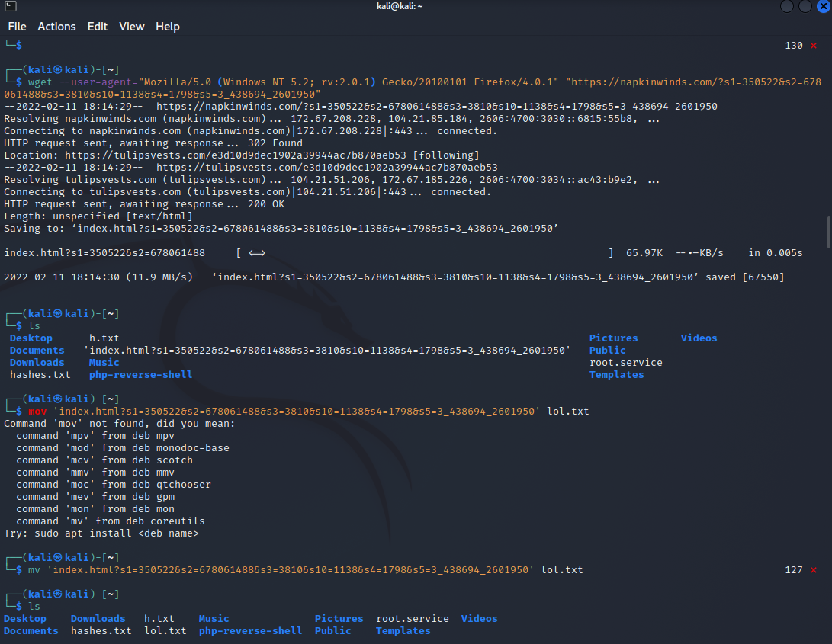Minimize the terminal window
Image resolution: width=832 pixels, height=644 pixels.
pyautogui.click(x=787, y=7)
